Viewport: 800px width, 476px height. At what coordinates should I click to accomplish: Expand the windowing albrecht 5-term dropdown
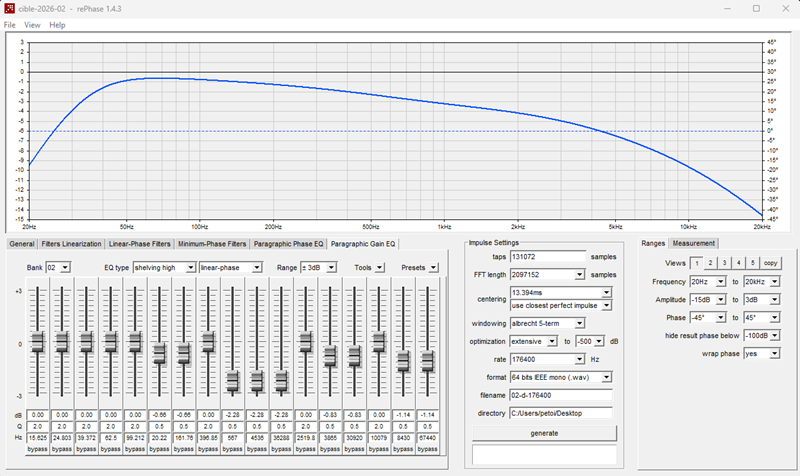tap(547, 323)
